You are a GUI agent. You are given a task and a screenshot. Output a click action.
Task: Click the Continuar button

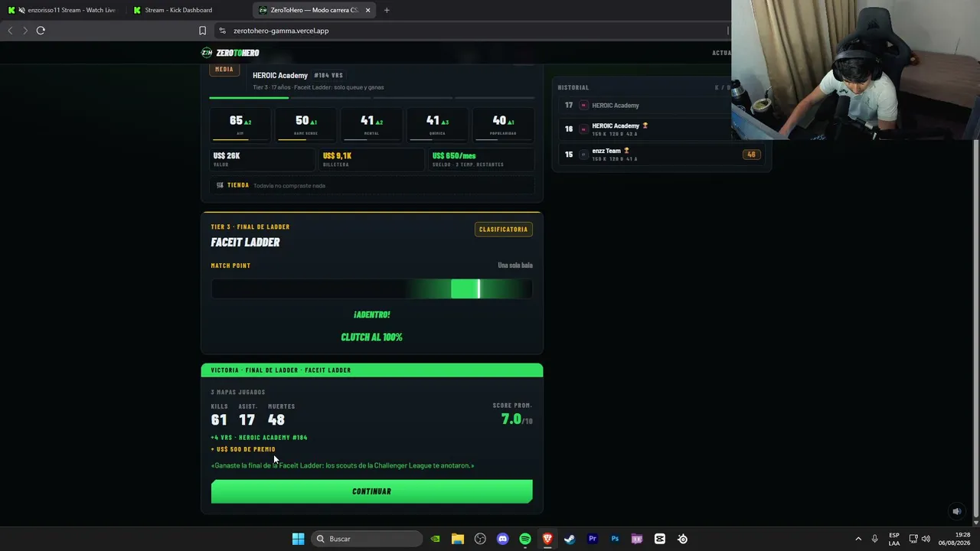pos(371,491)
